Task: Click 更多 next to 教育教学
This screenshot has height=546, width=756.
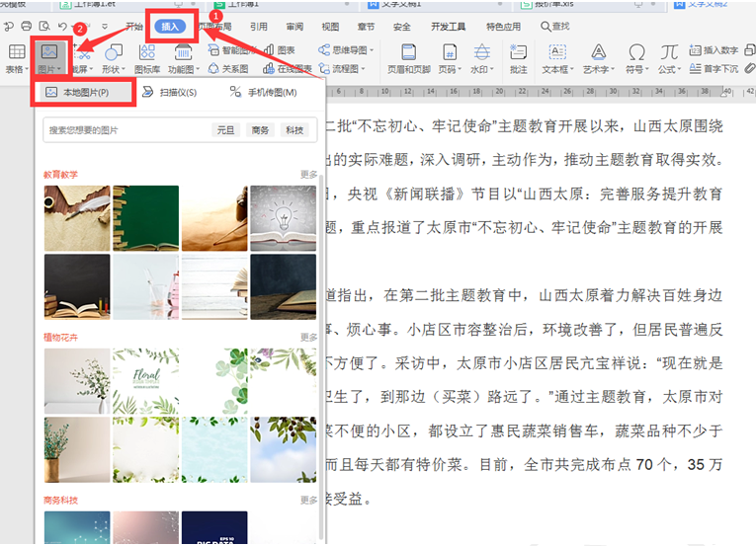Action: pos(308,174)
